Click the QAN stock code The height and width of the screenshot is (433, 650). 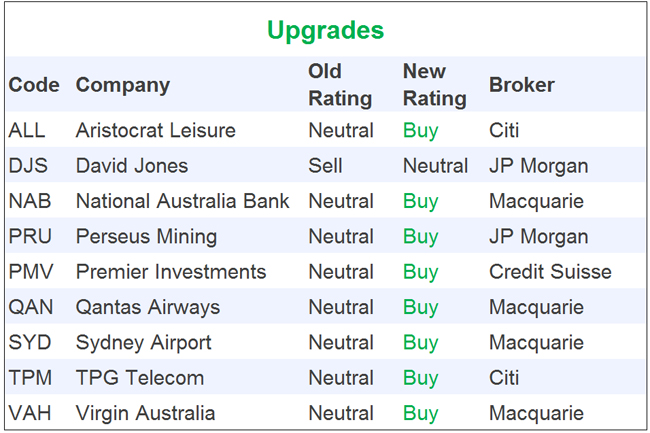[x=30, y=307]
